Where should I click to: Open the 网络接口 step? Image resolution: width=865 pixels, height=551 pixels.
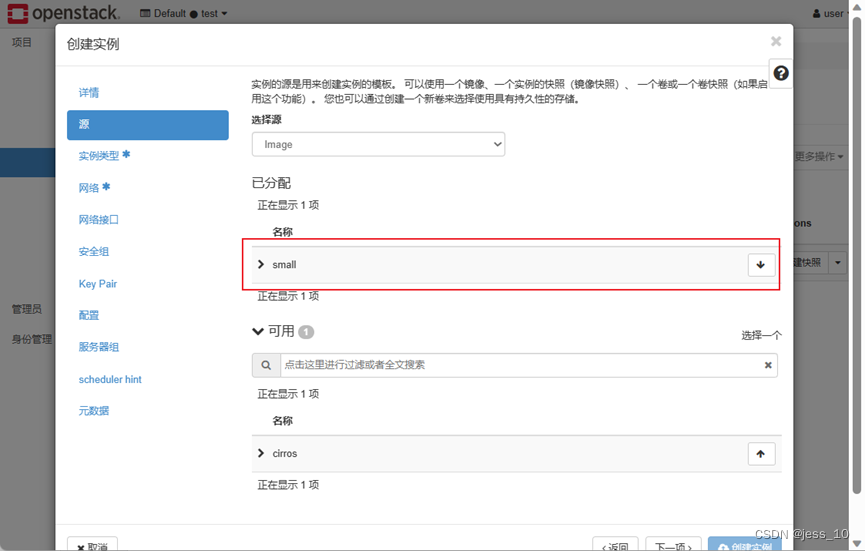point(99,220)
